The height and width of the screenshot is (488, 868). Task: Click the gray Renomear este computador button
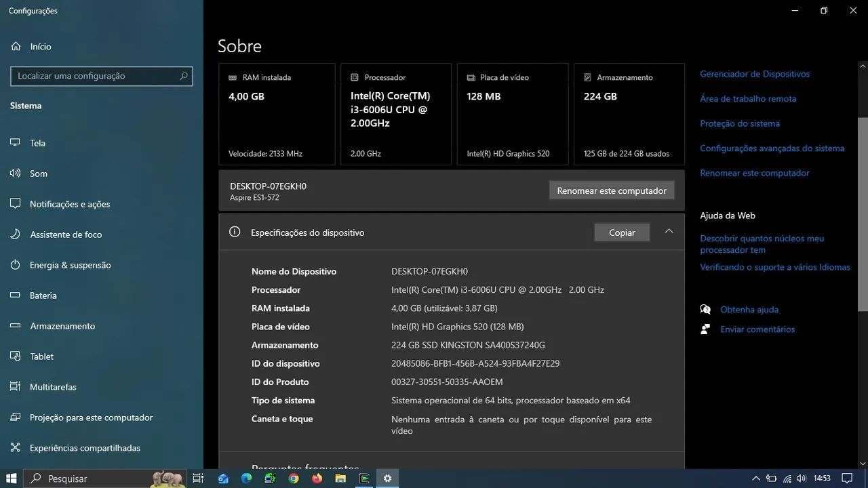(x=612, y=190)
